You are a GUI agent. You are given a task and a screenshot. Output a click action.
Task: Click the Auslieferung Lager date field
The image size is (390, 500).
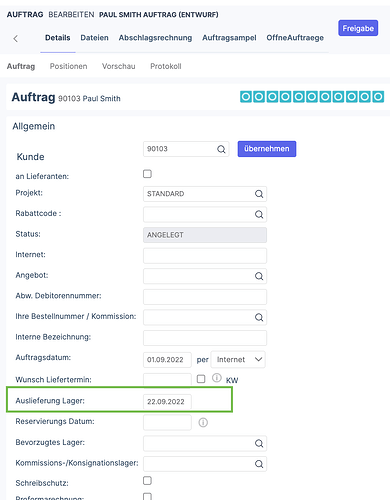167,402
